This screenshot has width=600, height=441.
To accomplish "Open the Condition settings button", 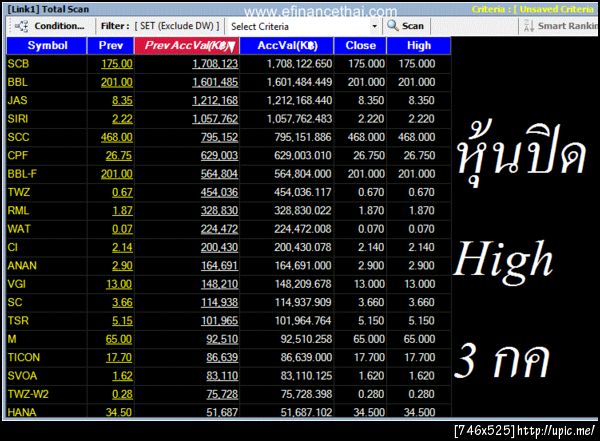I will click(50, 26).
